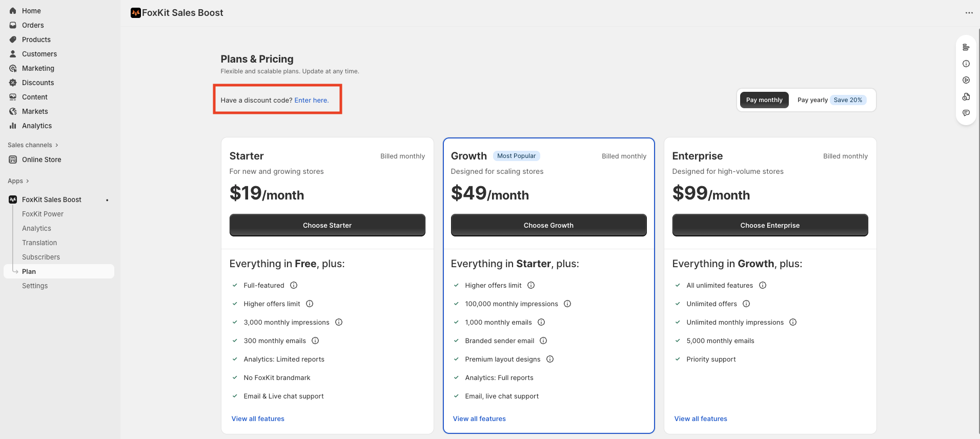
Task: Expand Sales channels section chevron
Action: [56, 145]
